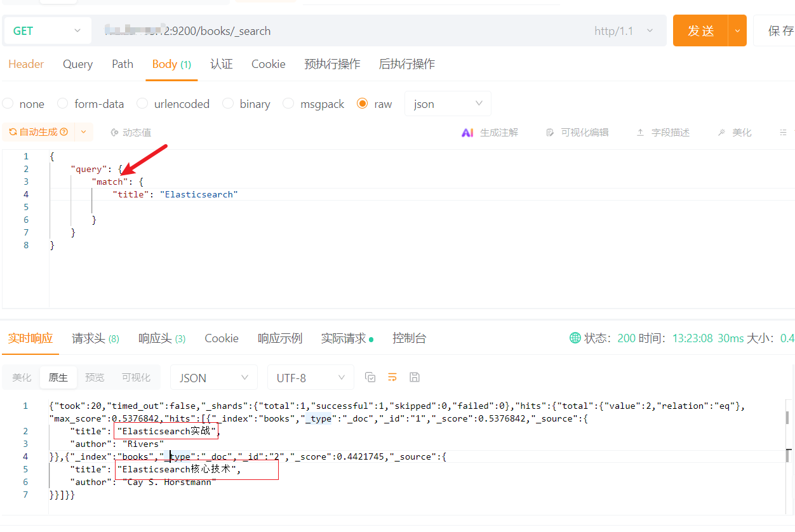The image size is (795, 532).
Task: Click the beautify (美化) wand icon in body toolbar
Action: (x=721, y=133)
